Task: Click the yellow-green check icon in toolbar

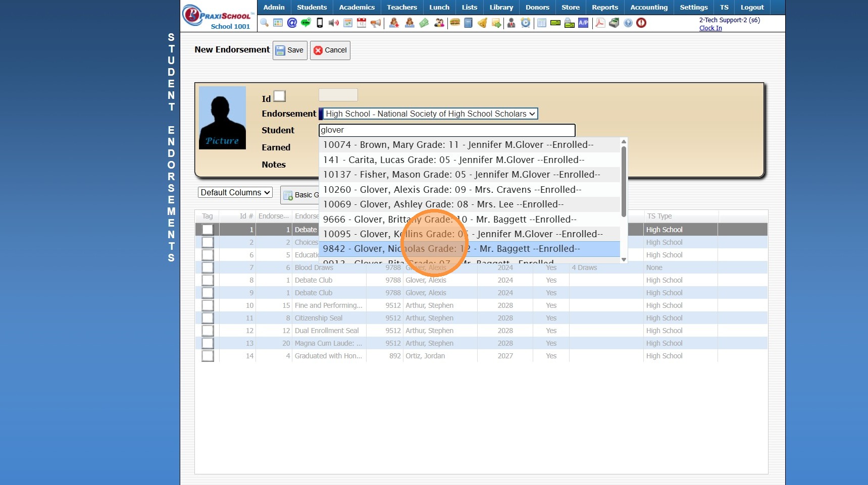Action: tap(555, 23)
